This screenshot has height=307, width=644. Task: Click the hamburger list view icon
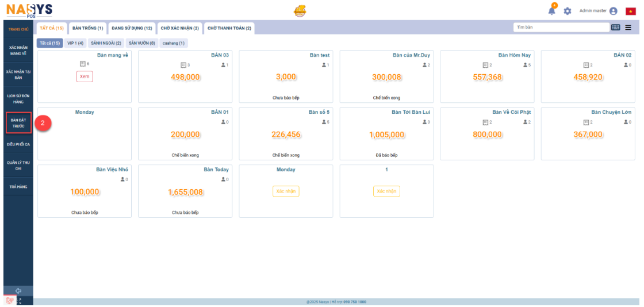628,27
